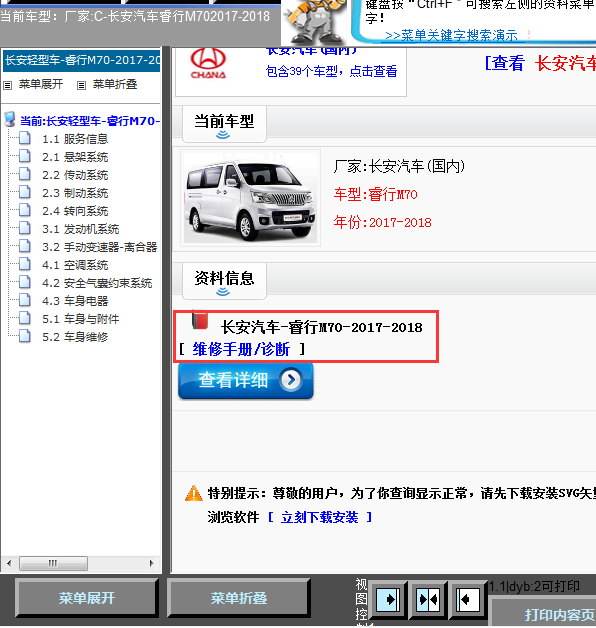Select the 长安轻型车-睿行M70 sidebar header tab

82,60
